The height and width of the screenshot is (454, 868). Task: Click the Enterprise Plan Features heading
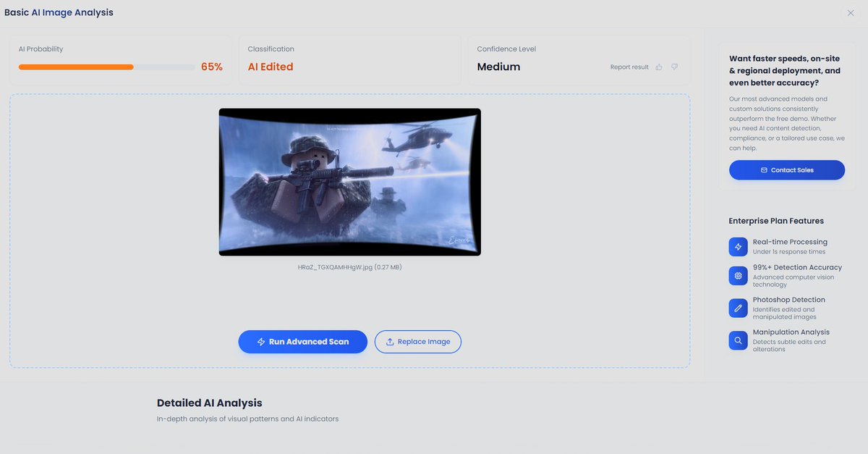[776, 221]
